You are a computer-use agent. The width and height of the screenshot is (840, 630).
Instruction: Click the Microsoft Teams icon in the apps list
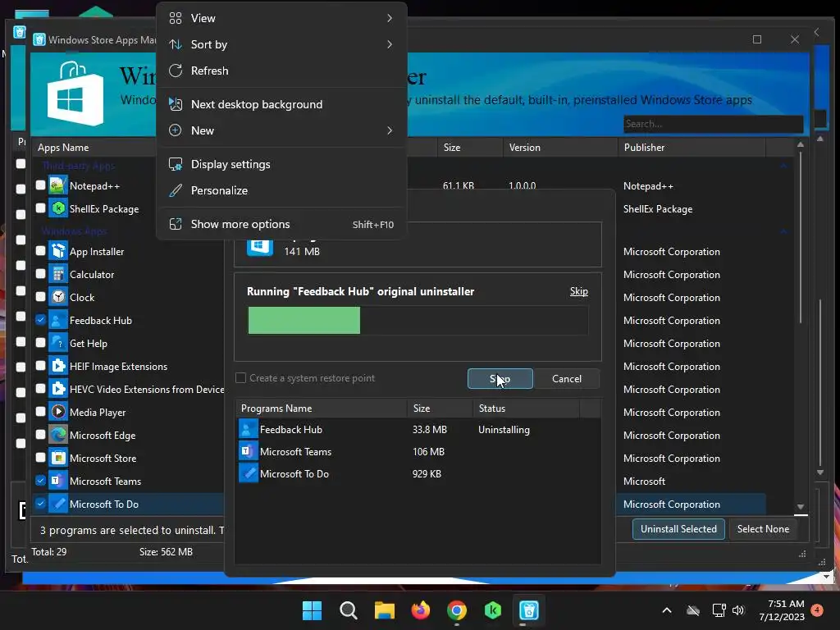pos(58,481)
